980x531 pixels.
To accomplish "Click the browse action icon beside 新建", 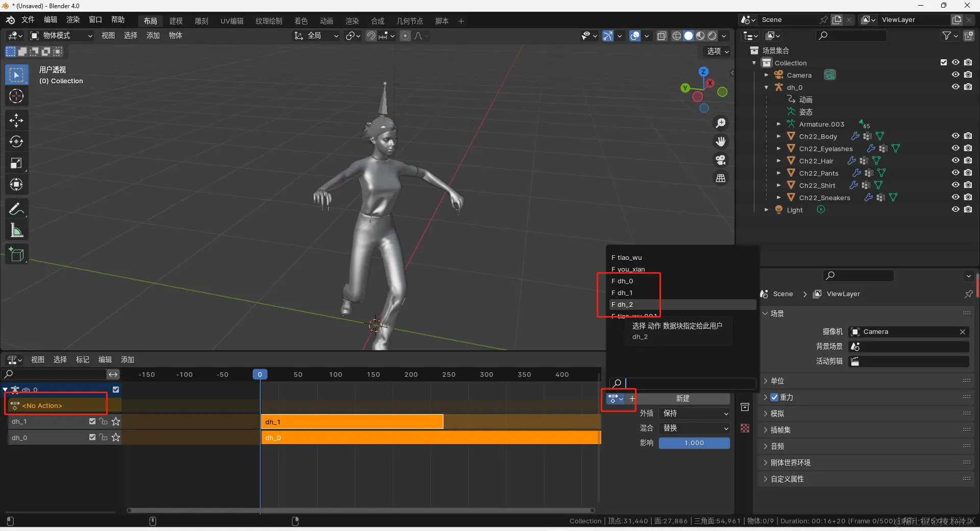I will tap(616, 398).
